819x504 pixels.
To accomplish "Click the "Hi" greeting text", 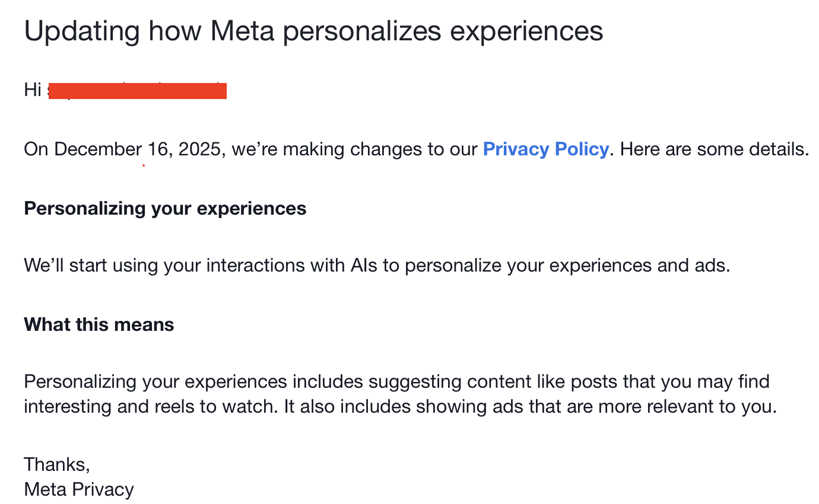I will click(32, 90).
